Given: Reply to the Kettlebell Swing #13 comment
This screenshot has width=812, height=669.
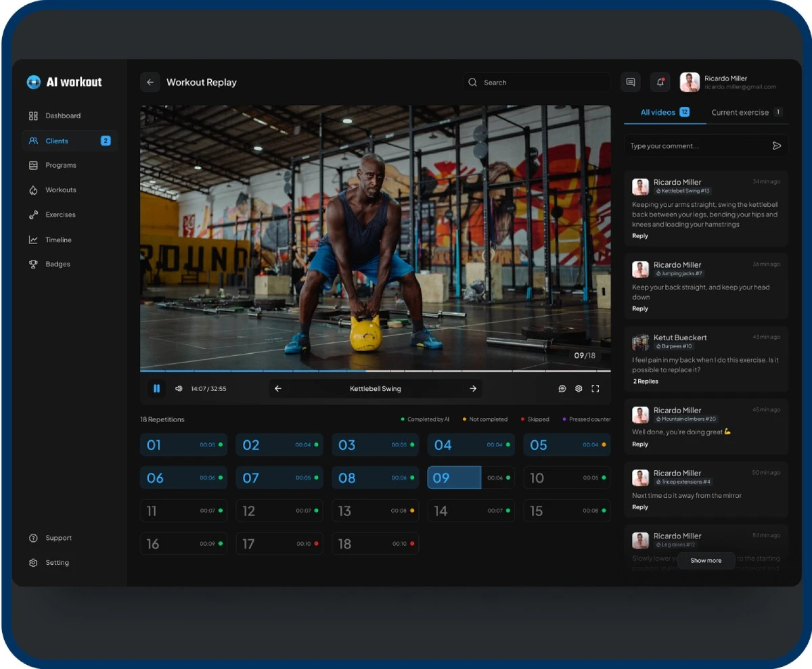Looking at the screenshot, I should point(640,236).
